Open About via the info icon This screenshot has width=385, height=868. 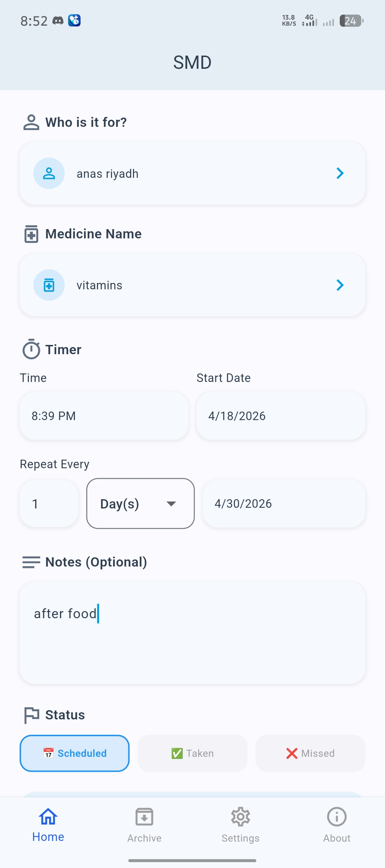pos(337,817)
